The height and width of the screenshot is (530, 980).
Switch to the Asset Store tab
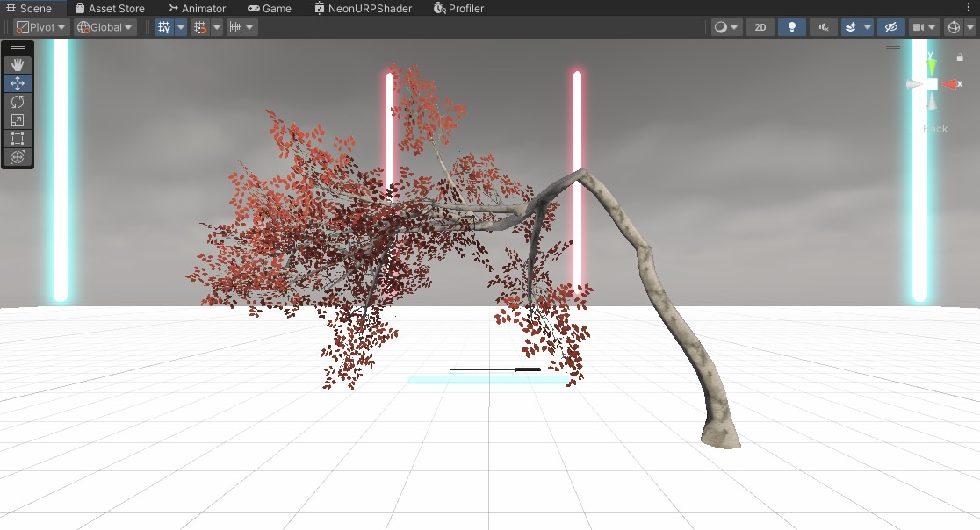(110, 8)
